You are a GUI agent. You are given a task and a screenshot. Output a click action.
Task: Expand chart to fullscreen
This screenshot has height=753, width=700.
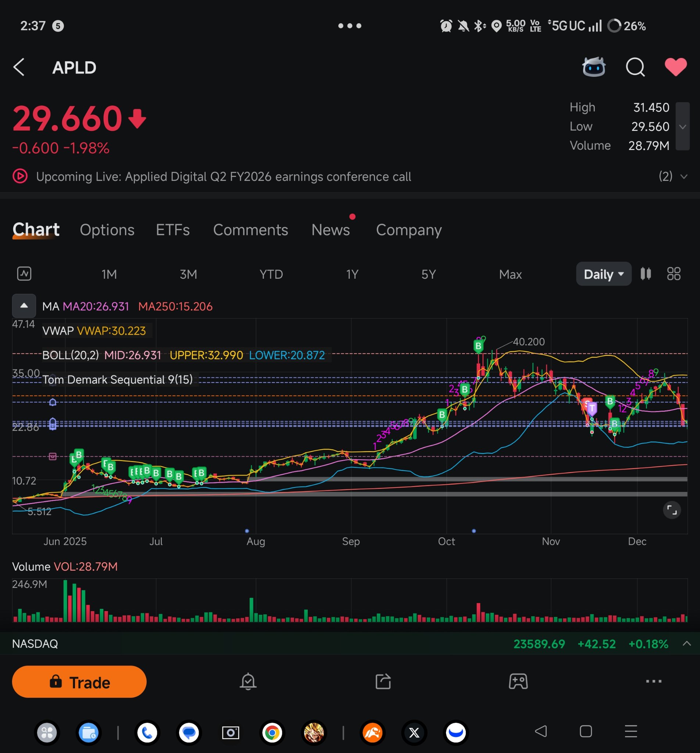point(672,510)
